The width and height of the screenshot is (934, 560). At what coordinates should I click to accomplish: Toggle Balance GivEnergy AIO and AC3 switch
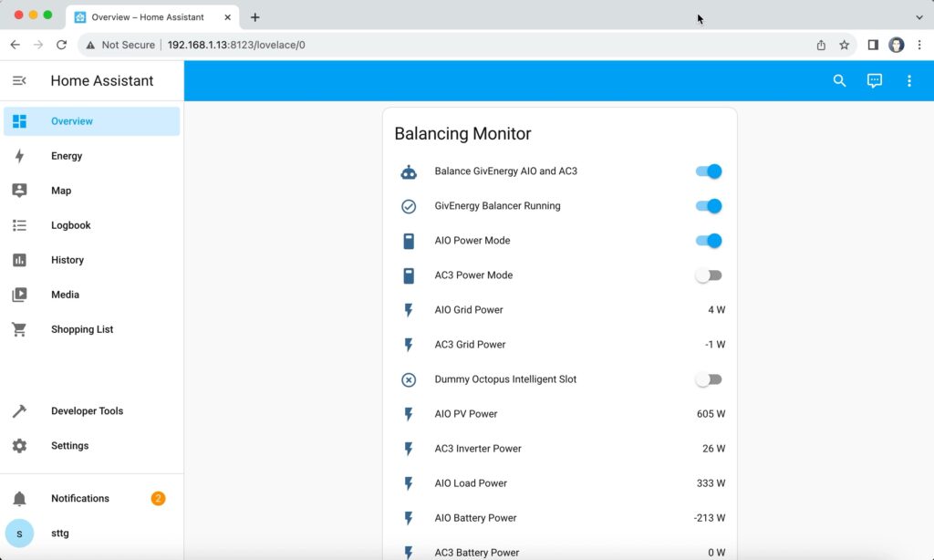point(709,171)
